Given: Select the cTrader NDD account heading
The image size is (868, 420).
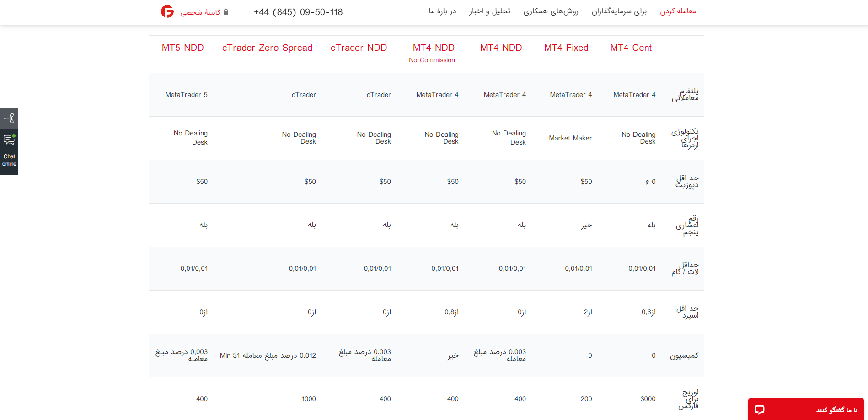Looking at the screenshot, I should pos(359,48).
